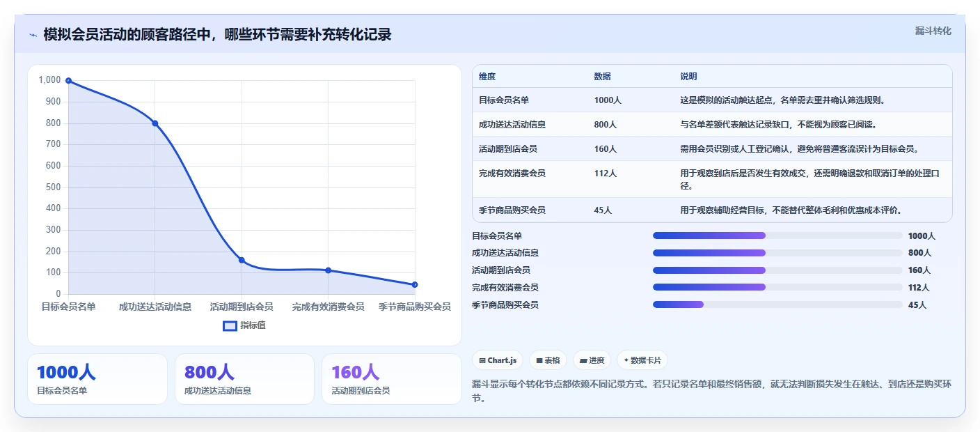Click the 112人 value in the table

[x=606, y=173]
